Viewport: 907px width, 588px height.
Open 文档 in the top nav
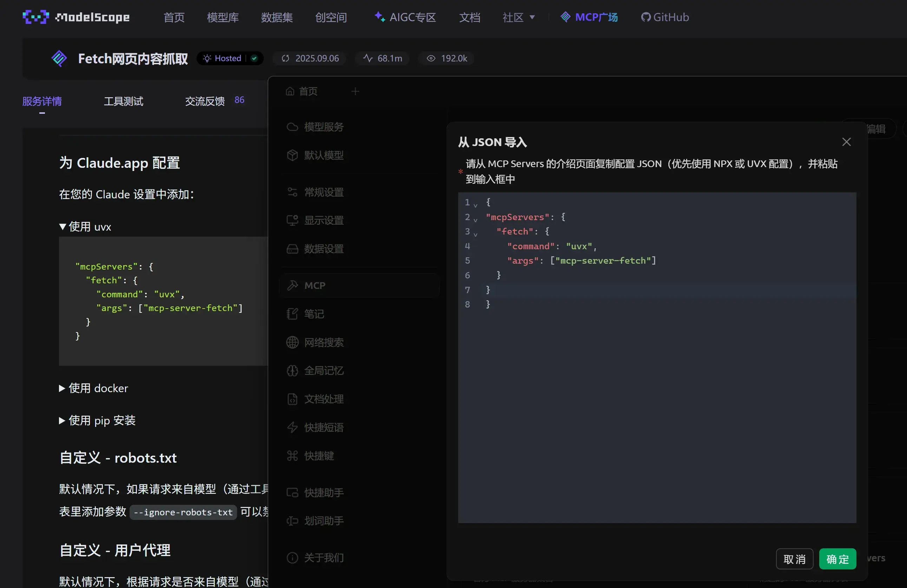(469, 17)
